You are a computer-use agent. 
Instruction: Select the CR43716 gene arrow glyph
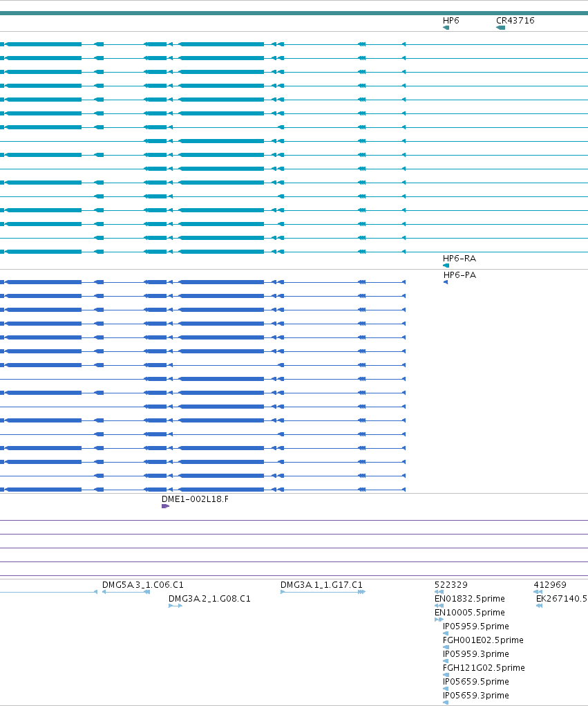500,28
